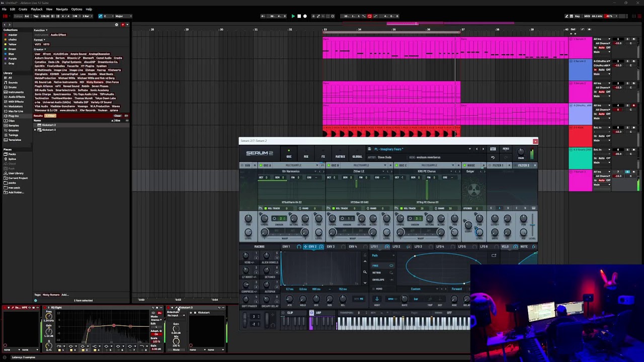Click the filter LEVEL vertical slider
Viewport: 644px width, 362px height.
pyautogui.click(x=533, y=225)
